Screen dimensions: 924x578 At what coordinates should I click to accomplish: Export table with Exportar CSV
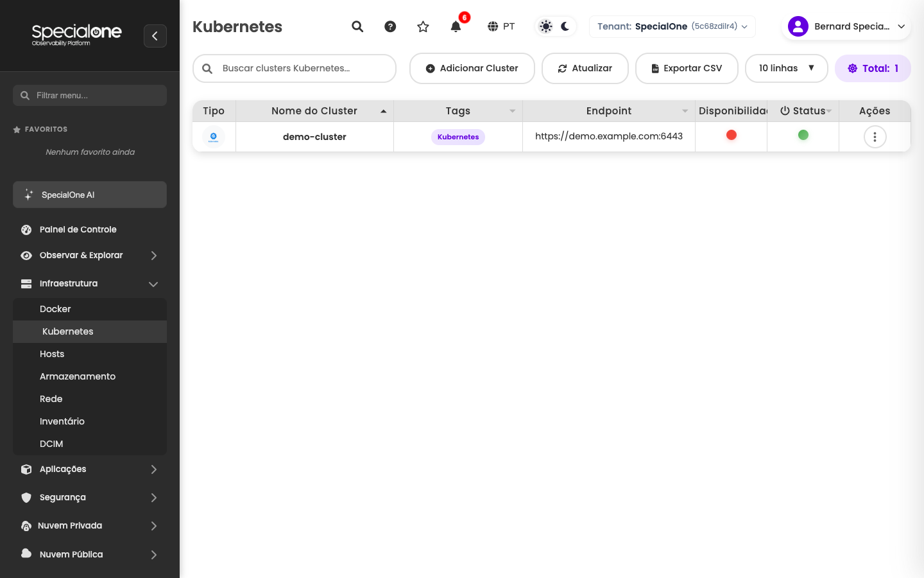coord(687,68)
